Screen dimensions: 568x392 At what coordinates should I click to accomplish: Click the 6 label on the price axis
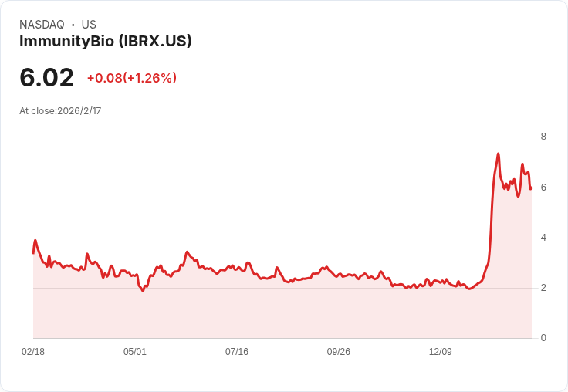[543, 188]
